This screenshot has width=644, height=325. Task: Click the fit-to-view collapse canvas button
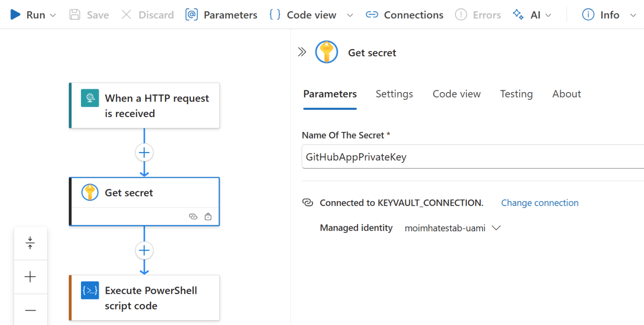pyautogui.click(x=30, y=243)
